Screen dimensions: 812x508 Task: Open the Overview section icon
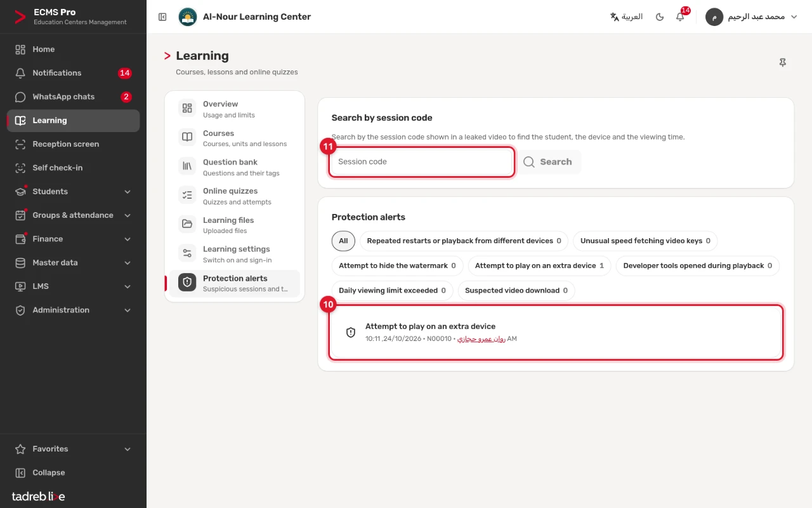tap(187, 109)
